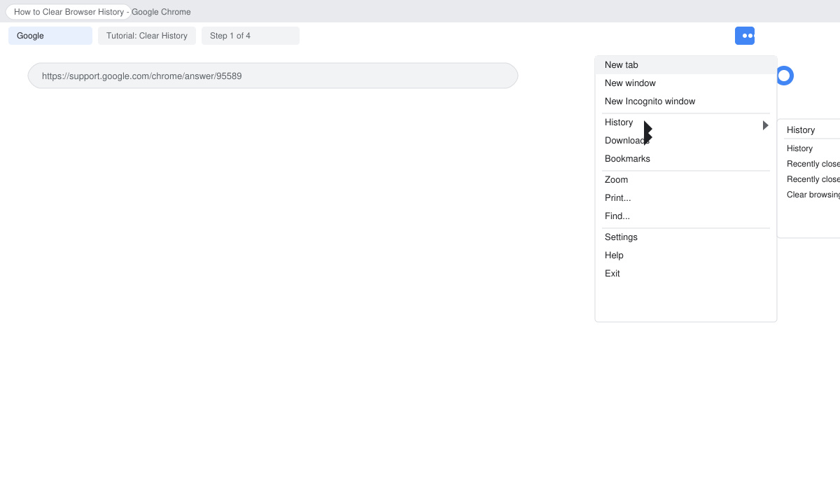Click the Zoom menu entry
Viewport: 840px width, 504px height.
686,180
